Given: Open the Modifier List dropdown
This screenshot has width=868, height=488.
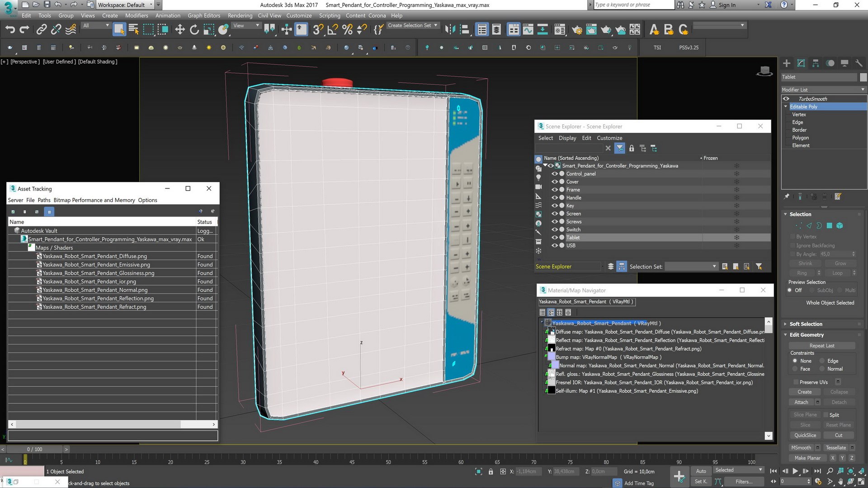Looking at the screenshot, I should click(x=823, y=89).
